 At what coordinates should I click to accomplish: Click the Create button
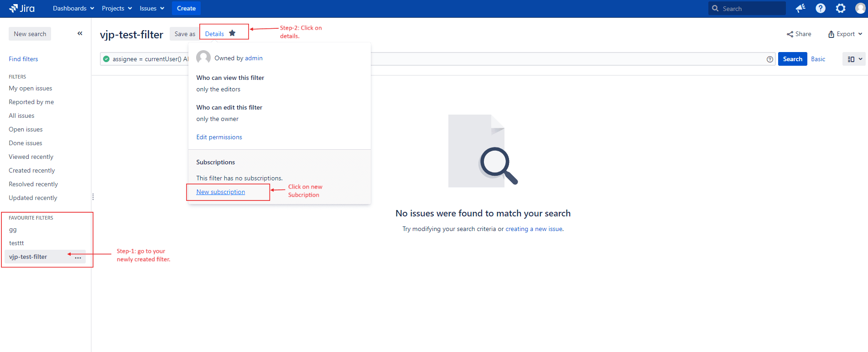click(x=186, y=8)
